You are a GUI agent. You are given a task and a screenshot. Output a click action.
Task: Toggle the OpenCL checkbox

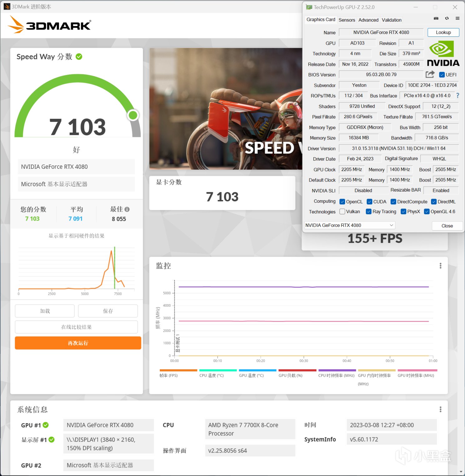[x=342, y=202]
